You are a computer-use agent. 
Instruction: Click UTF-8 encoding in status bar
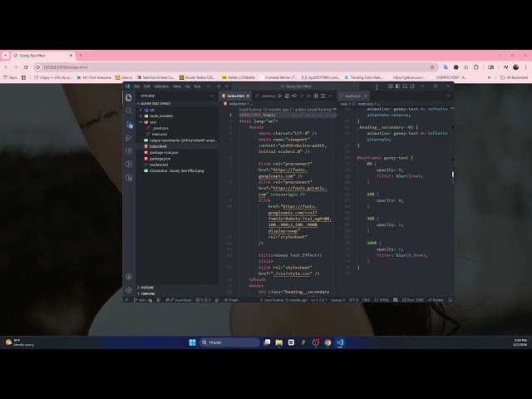pos(353,300)
